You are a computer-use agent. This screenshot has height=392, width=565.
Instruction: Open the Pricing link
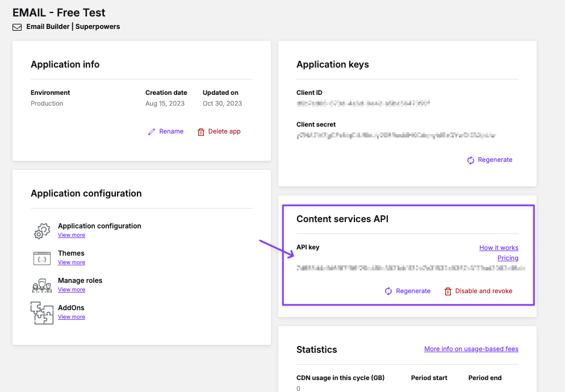(x=508, y=258)
